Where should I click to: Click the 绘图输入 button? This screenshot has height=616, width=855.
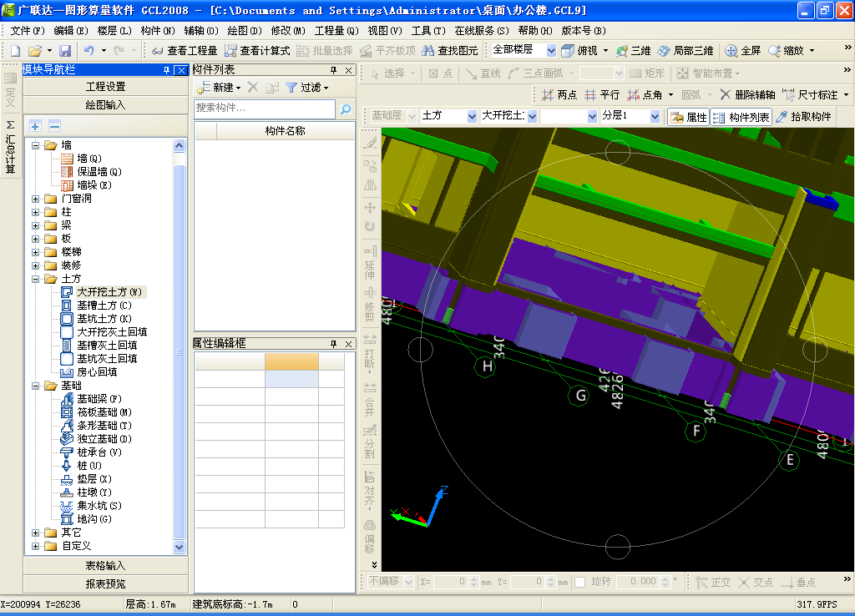(x=106, y=105)
